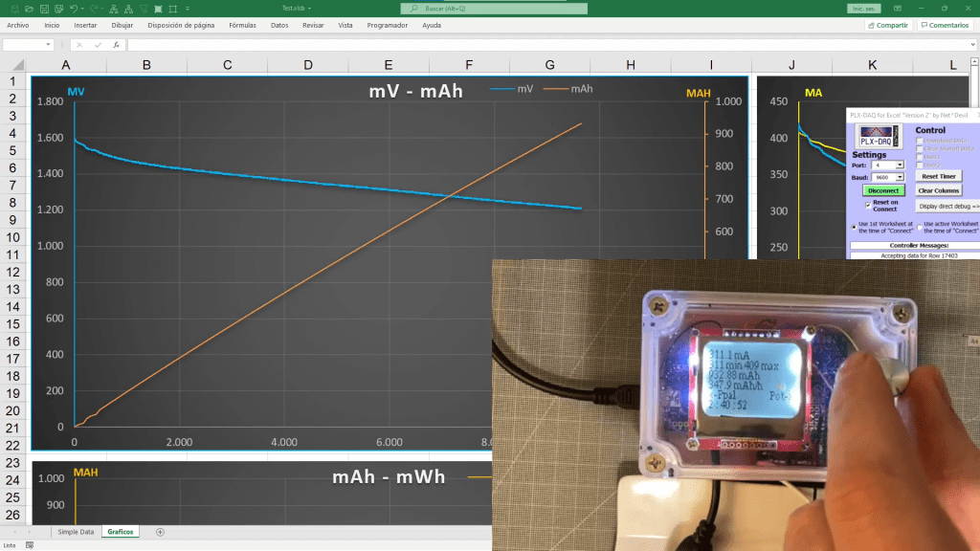Click the macro record icon in status bar
The width and height of the screenshot is (980, 551).
(30, 545)
